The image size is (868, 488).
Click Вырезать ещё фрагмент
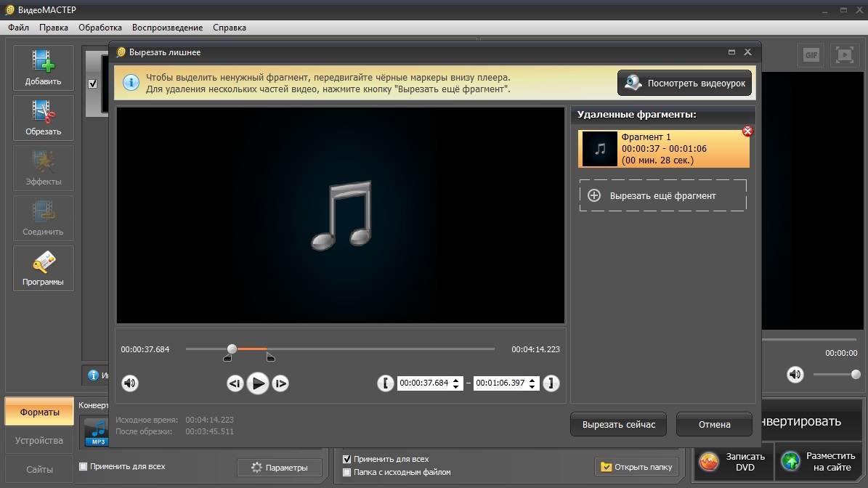[662, 195]
